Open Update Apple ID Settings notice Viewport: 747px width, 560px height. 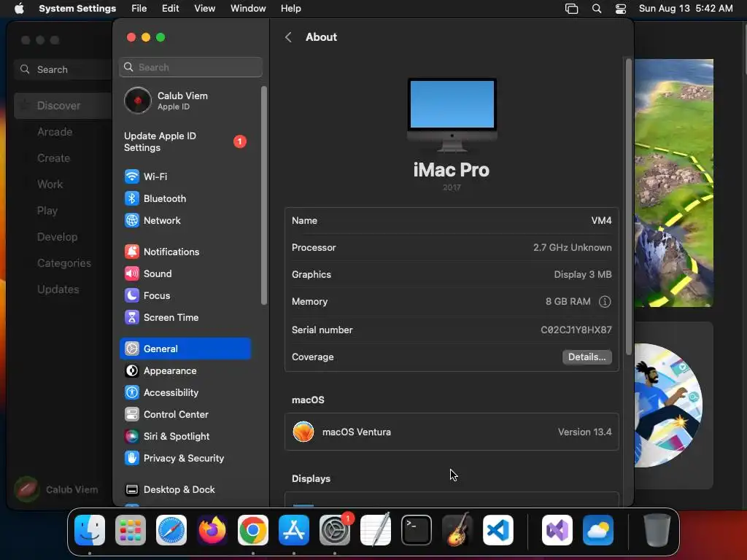click(186, 142)
